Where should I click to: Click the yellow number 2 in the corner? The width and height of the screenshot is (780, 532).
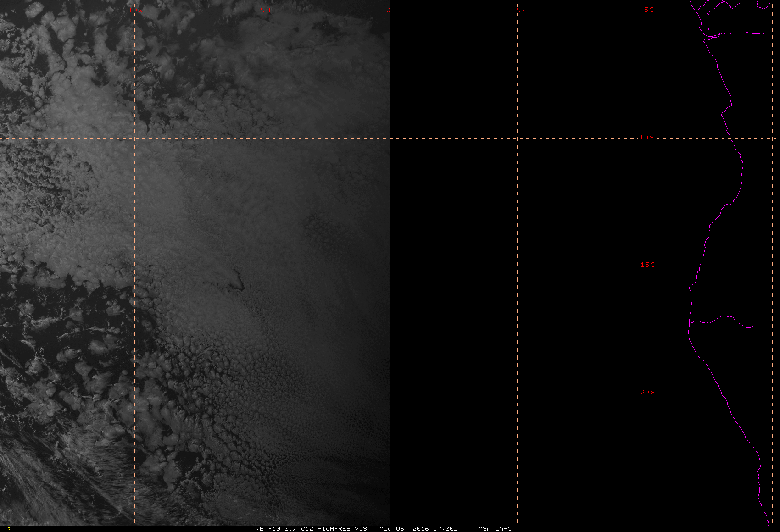tap(8, 529)
